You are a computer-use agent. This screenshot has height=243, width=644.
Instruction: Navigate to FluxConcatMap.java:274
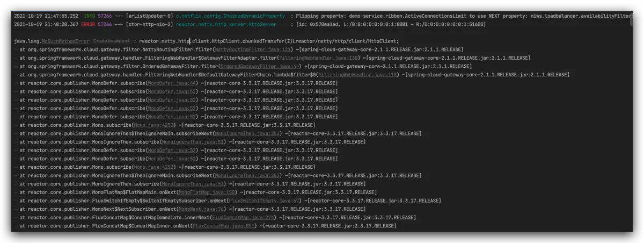[244, 218]
